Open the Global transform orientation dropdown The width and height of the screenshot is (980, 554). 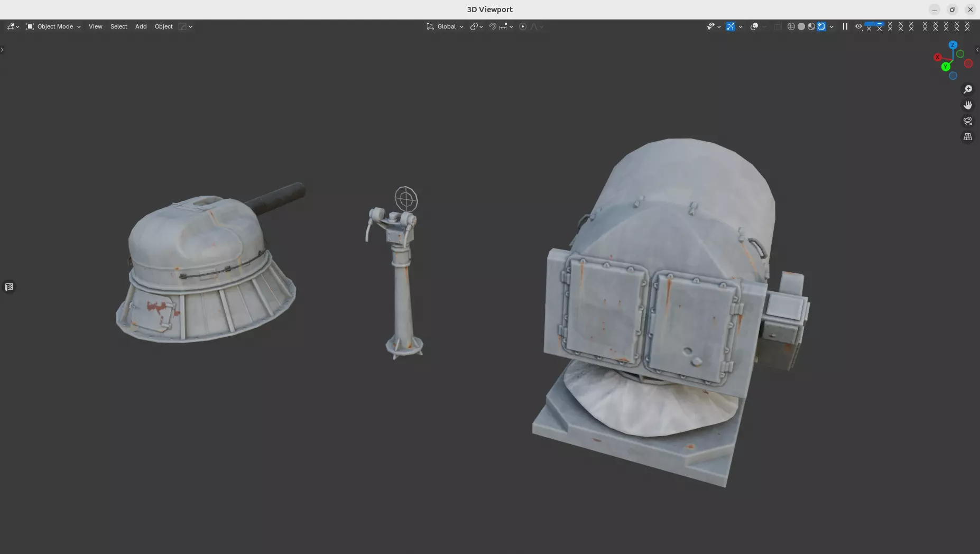pyautogui.click(x=445, y=26)
